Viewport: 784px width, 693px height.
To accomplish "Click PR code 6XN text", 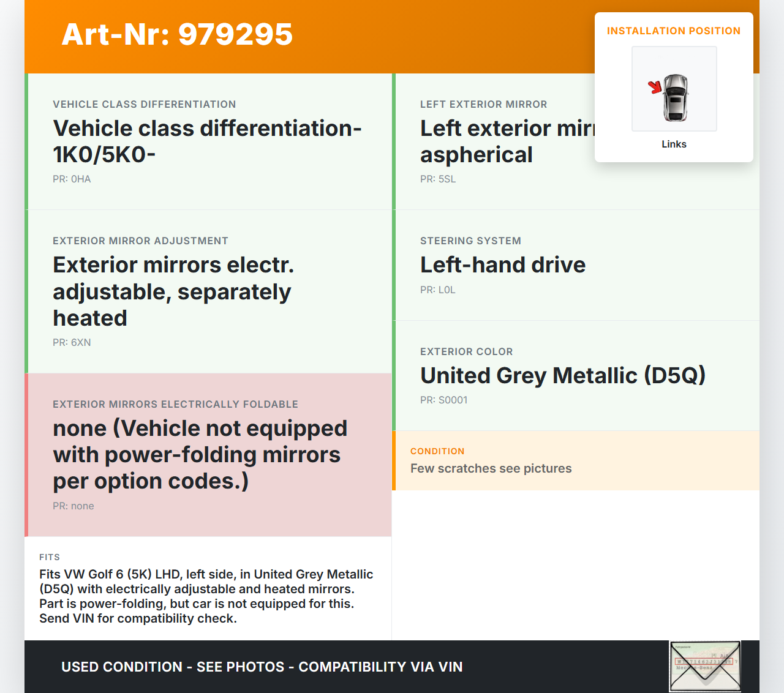I will 72,342.
